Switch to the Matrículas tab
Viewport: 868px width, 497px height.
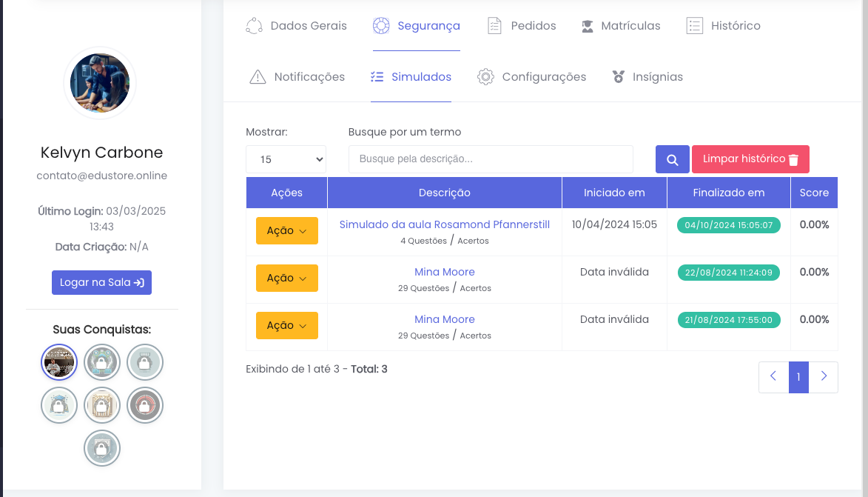(621, 26)
